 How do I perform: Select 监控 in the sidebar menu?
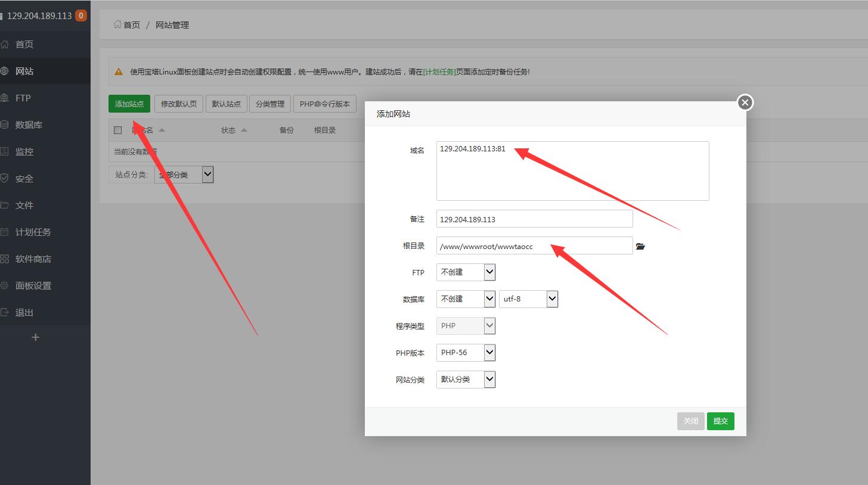[x=24, y=151]
